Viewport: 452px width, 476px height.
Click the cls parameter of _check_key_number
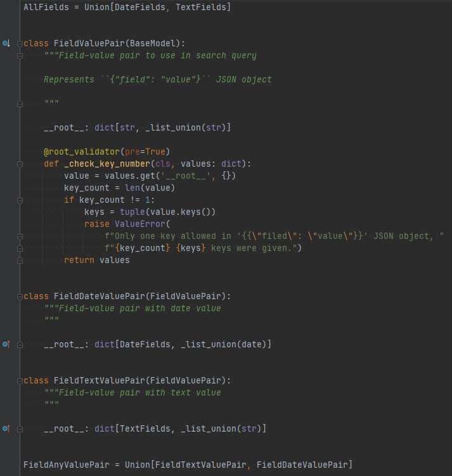coord(163,164)
